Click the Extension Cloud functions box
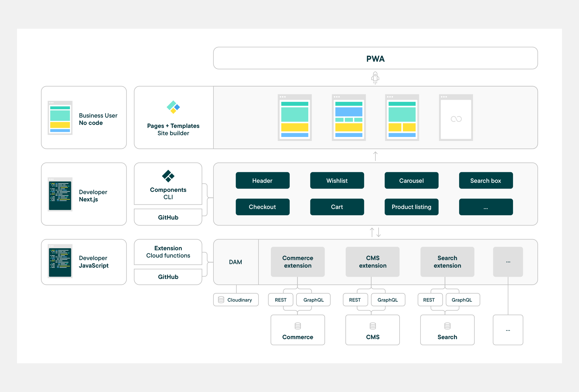The image size is (579, 392). coord(168,252)
